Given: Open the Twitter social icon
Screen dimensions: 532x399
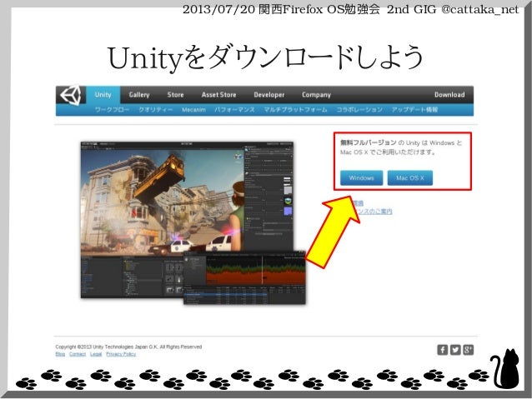Looking at the screenshot, I should 455,350.
